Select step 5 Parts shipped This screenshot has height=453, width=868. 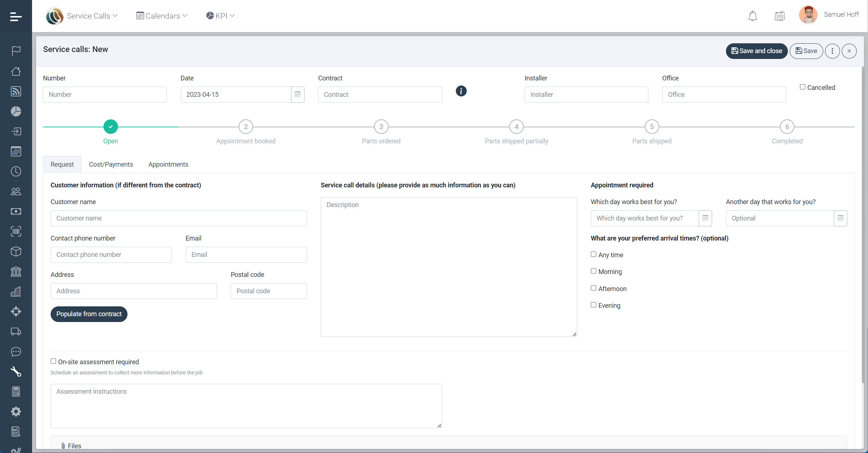tap(652, 127)
